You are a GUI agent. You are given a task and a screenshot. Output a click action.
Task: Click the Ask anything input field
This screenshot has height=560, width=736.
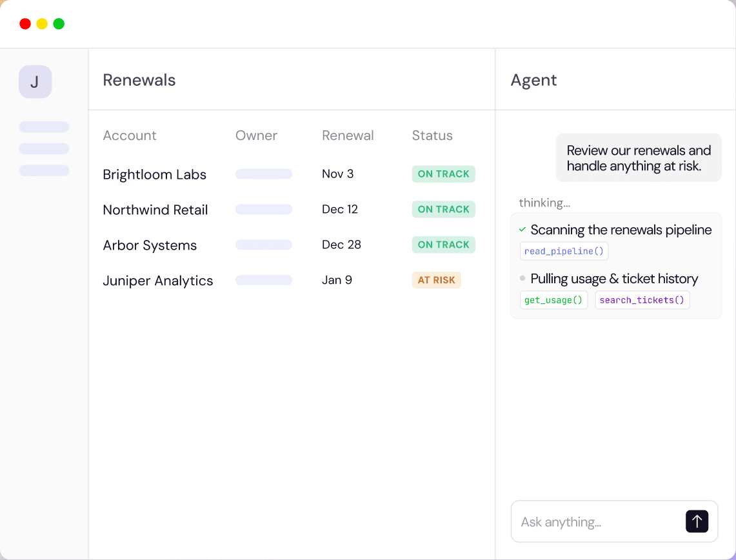[614, 521]
